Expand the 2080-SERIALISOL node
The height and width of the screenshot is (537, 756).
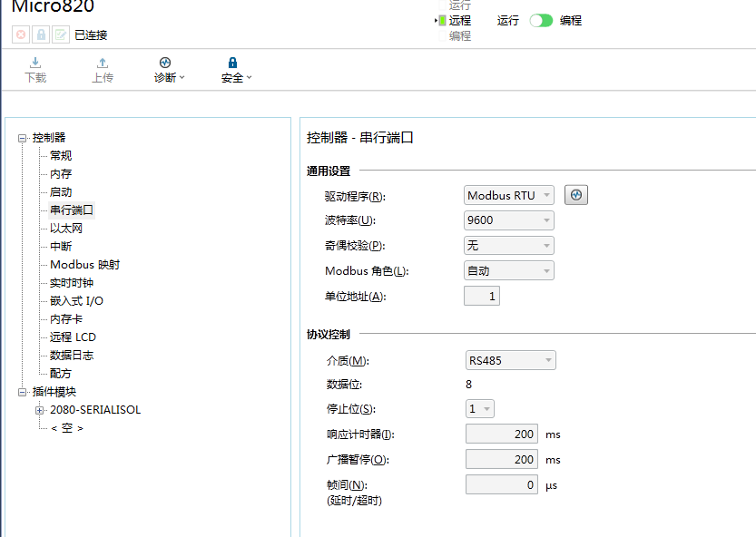click(40, 410)
